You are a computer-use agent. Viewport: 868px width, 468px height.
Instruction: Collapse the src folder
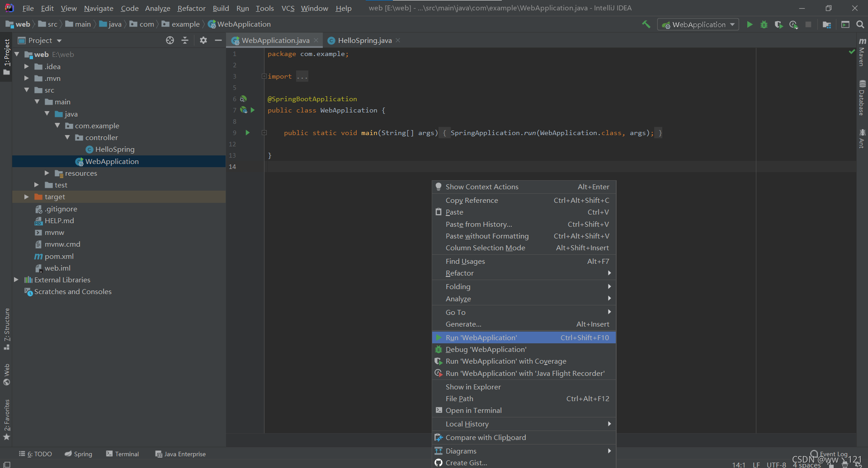click(27, 90)
